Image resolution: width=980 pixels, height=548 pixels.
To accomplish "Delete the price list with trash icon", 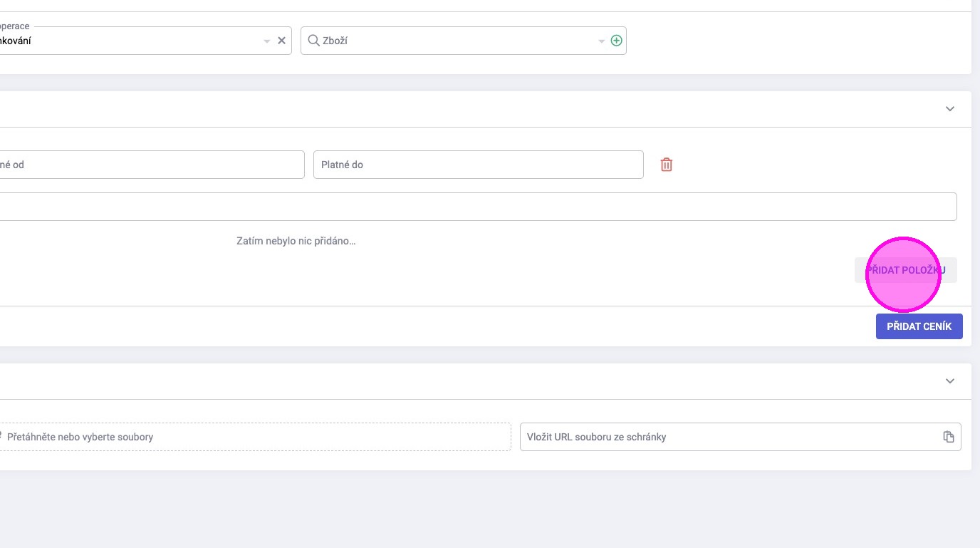I will 666,165.
